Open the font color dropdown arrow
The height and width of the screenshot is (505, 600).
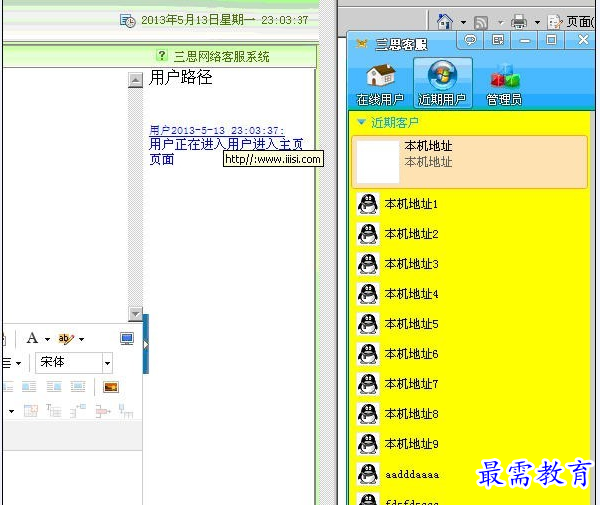point(47,339)
